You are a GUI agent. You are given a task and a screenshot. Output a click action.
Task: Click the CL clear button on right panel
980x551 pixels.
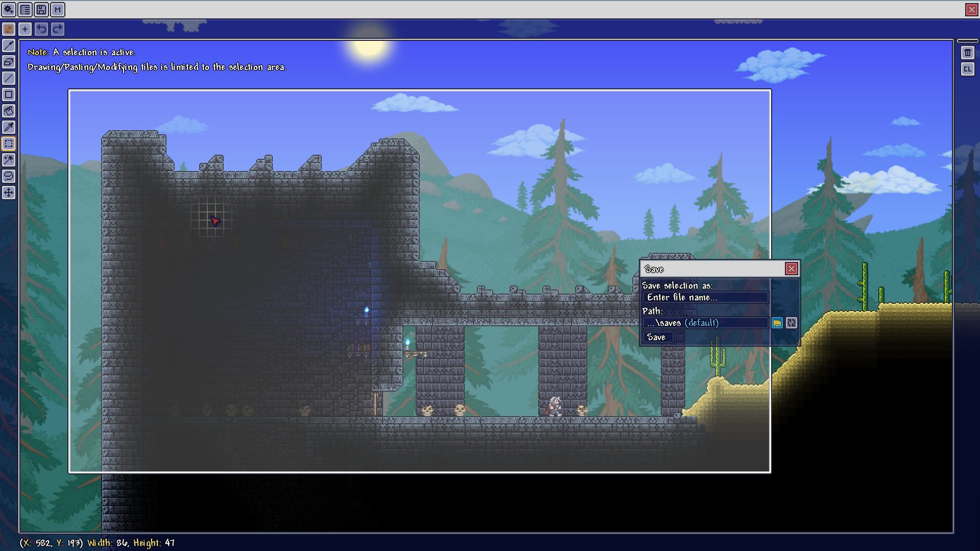(x=967, y=69)
